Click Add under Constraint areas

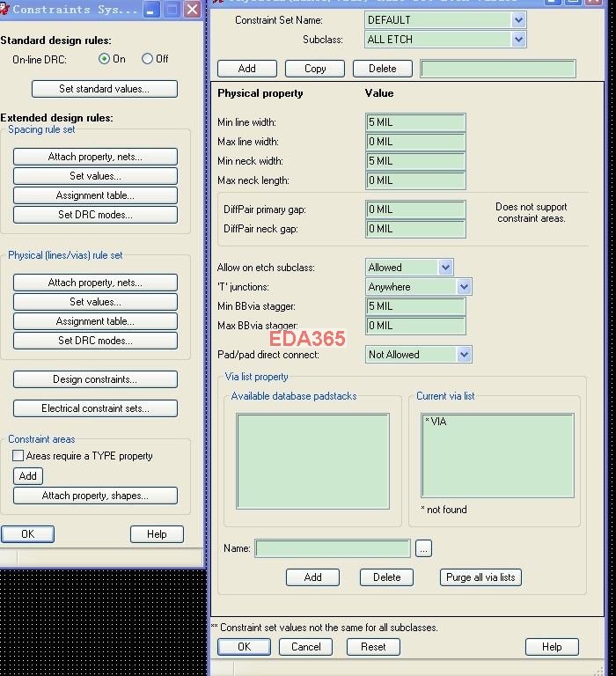pos(28,476)
